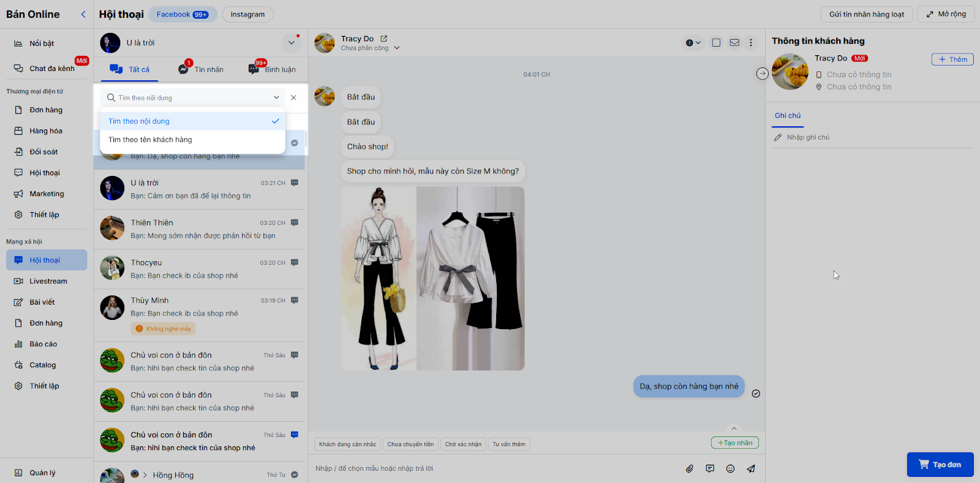Click the pencil icon to add note
980x483 pixels.
778,137
